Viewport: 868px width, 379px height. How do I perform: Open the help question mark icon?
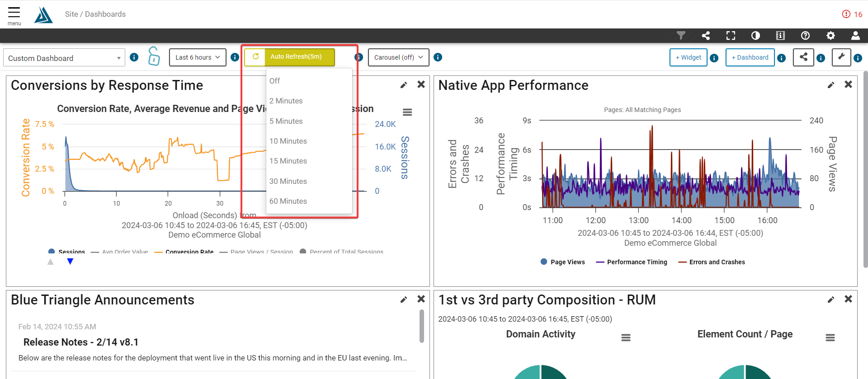coord(805,36)
